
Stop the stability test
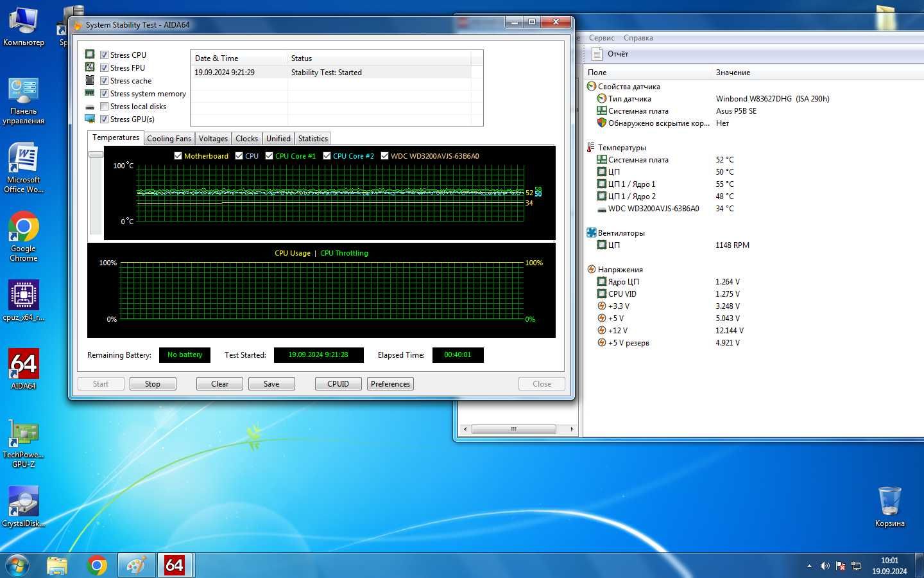coord(153,384)
